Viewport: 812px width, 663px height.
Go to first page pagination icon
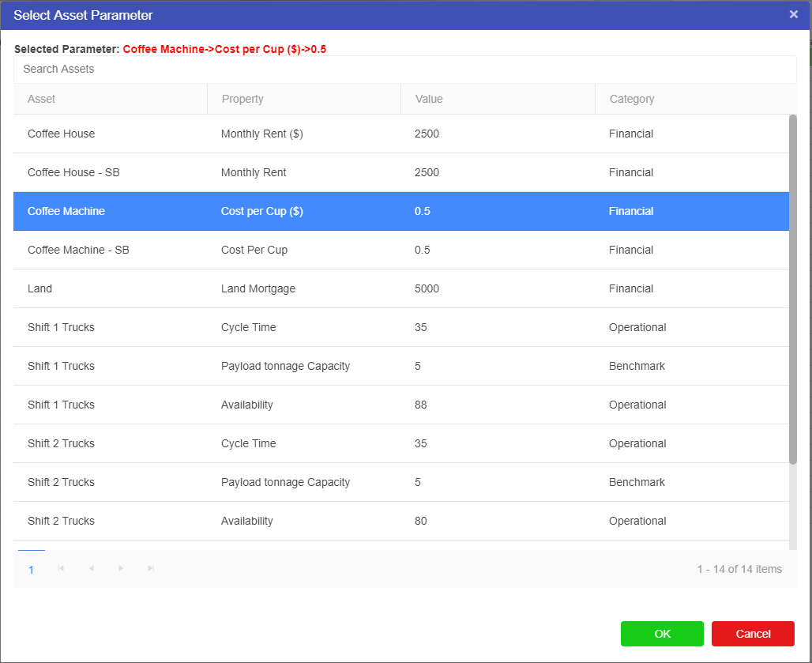click(61, 569)
